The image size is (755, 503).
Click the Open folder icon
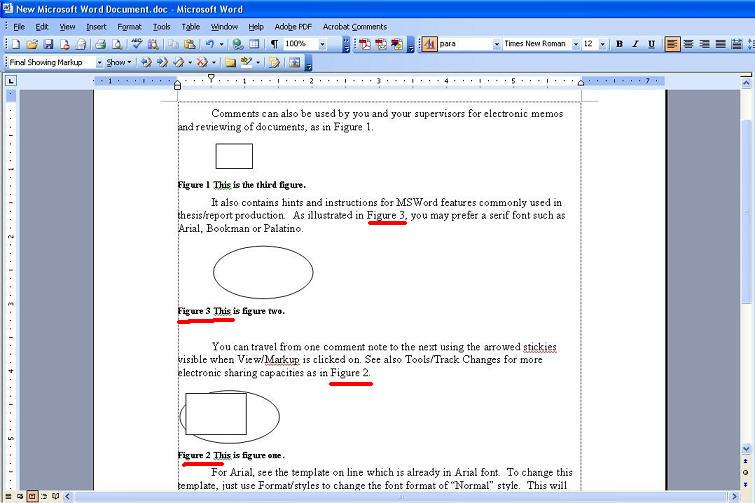click(x=32, y=44)
